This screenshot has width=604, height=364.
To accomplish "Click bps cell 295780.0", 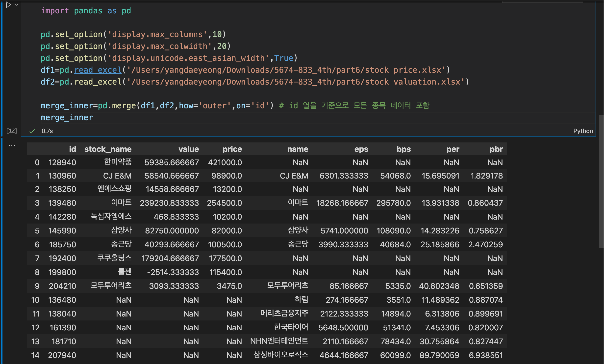I will click(394, 203).
